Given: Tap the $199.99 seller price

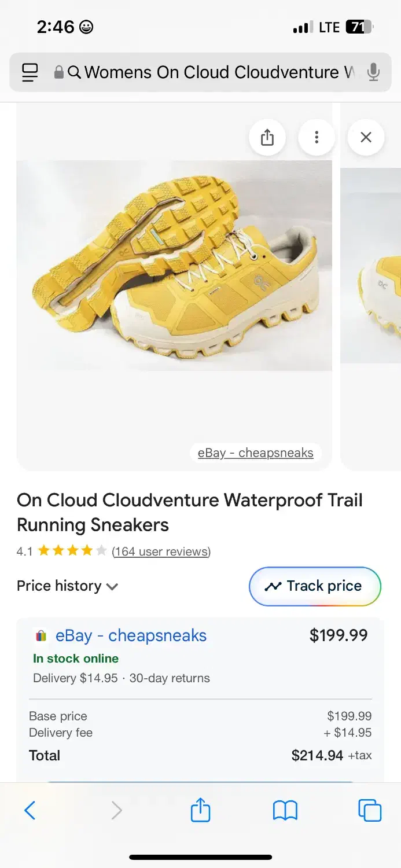Looking at the screenshot, I should 339,635.
